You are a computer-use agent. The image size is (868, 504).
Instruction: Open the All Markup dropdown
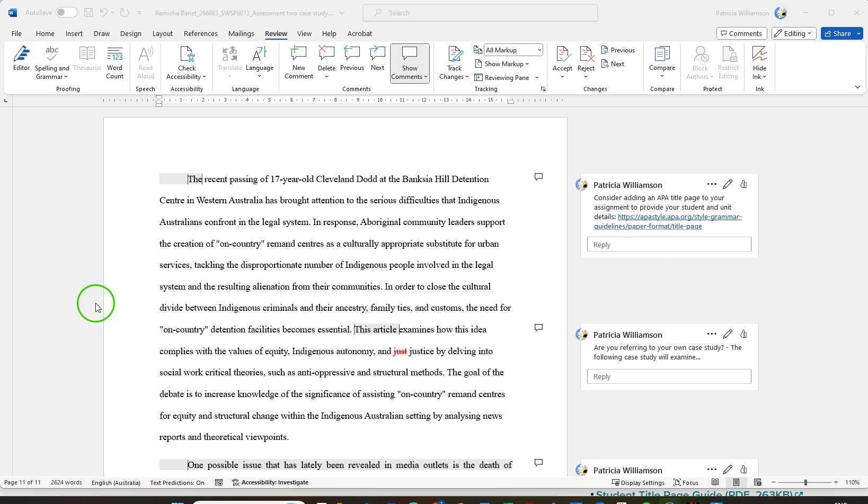(x=513, y=50)
